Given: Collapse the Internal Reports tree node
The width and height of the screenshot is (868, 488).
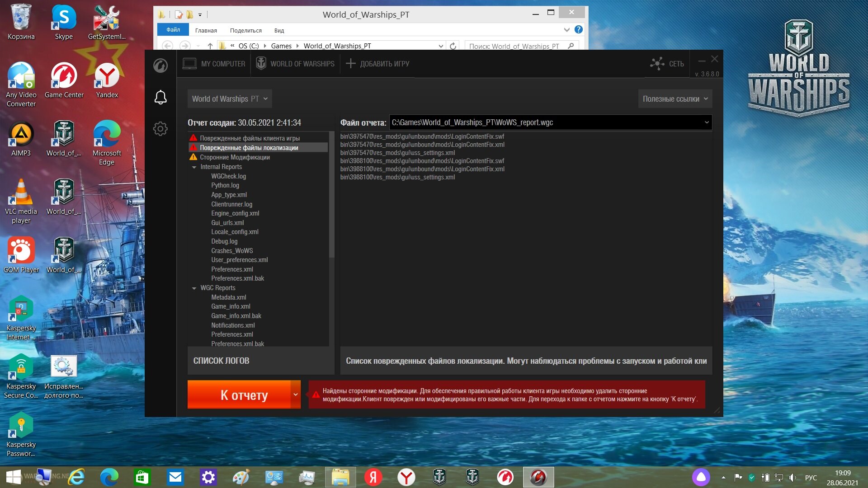Looking at the screenshot, I should pos(194,167).
